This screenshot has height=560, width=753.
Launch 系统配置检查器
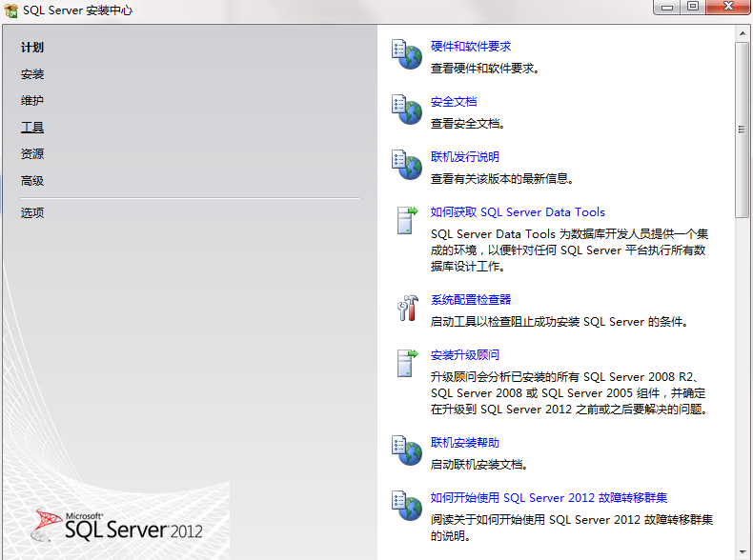pyautogui.click(x=471, y=300)
